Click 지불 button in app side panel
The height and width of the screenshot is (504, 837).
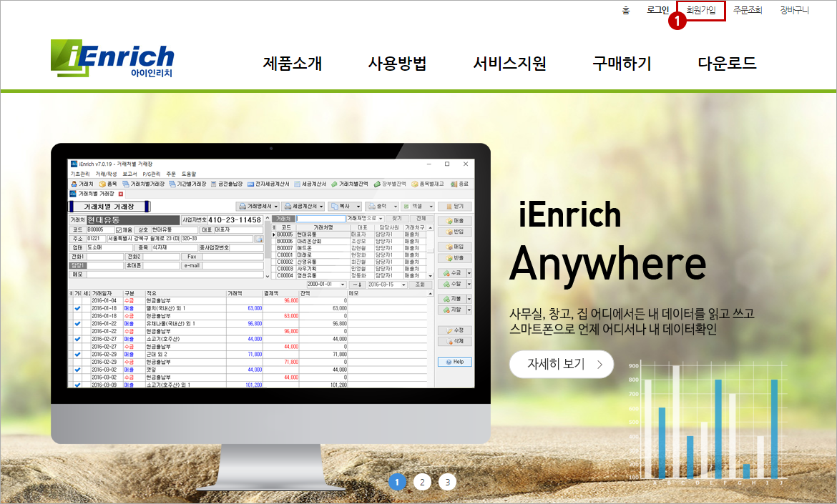tap(451, 300)
